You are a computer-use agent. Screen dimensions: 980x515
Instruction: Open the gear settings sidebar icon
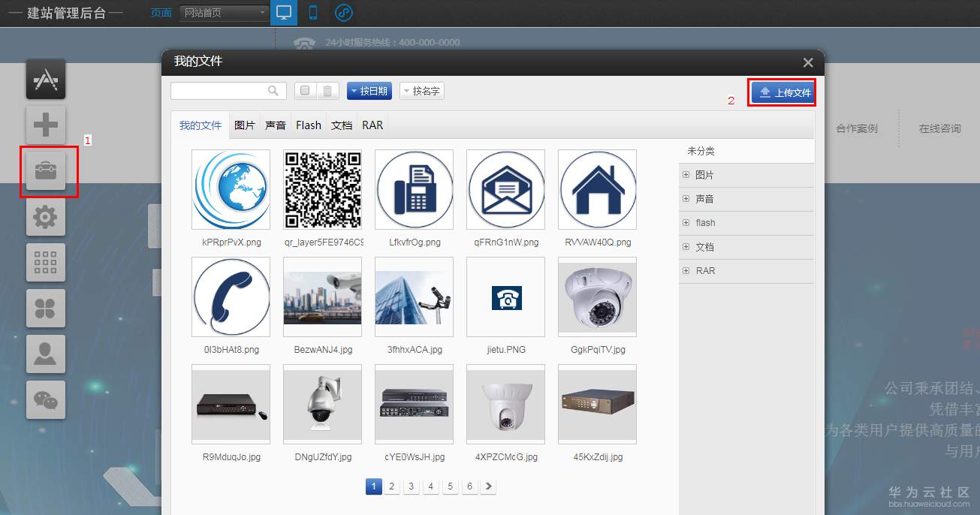pos(46,218)
